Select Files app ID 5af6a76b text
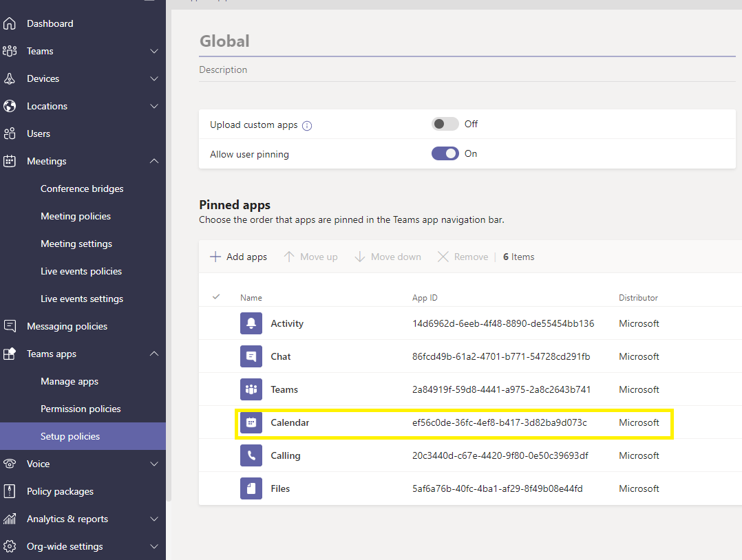 pyautogui.click(x=498, y=488)
